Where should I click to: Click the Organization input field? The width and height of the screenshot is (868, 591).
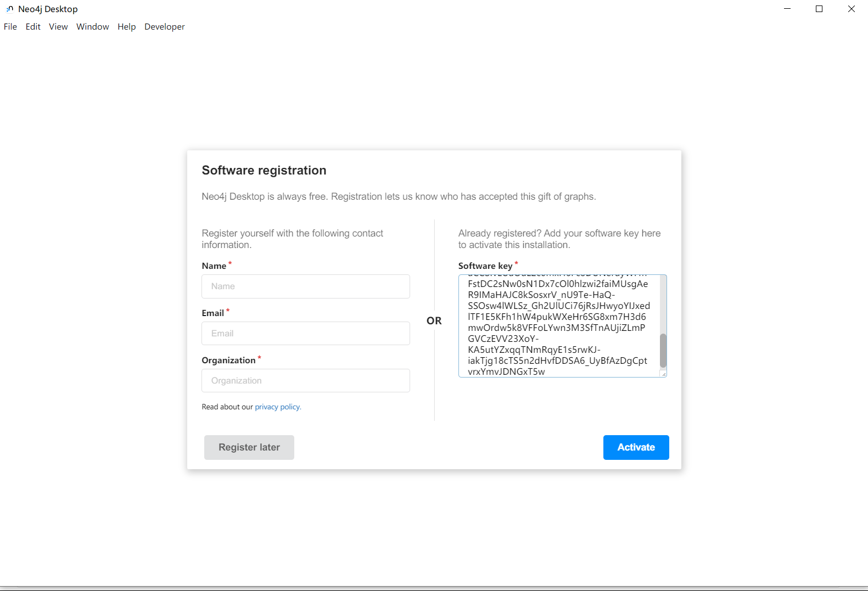(306, 381)
